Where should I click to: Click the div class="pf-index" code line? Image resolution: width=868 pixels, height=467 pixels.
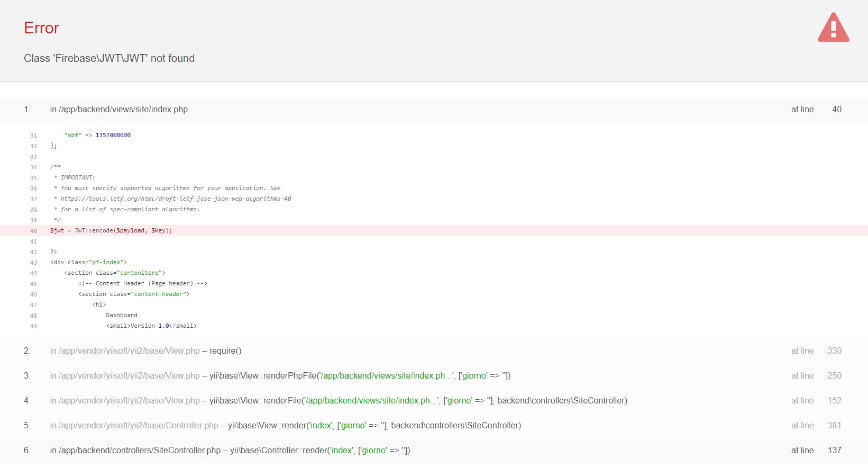pyautogui.click(x=88, y=262)
